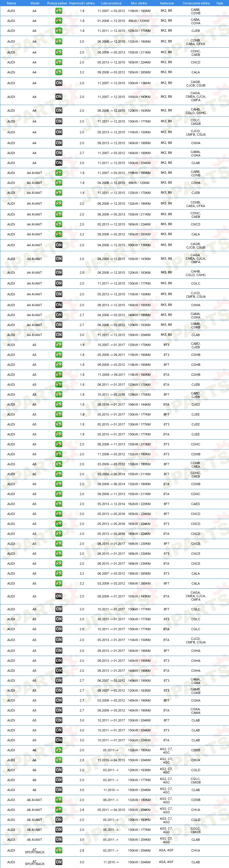Click diesel icon in A6 AVANT 3.0 CLAB row
This screenshot has height=868, width=229.
point(59,840)
